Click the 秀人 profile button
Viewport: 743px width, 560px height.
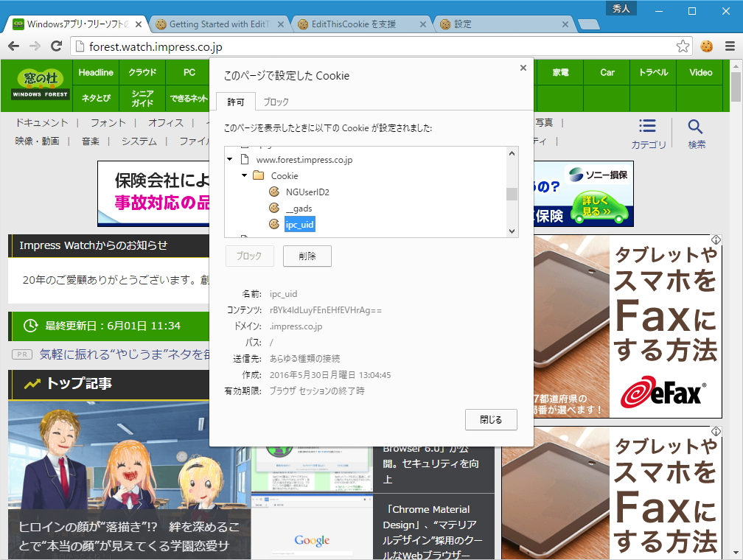coord(621,9)
